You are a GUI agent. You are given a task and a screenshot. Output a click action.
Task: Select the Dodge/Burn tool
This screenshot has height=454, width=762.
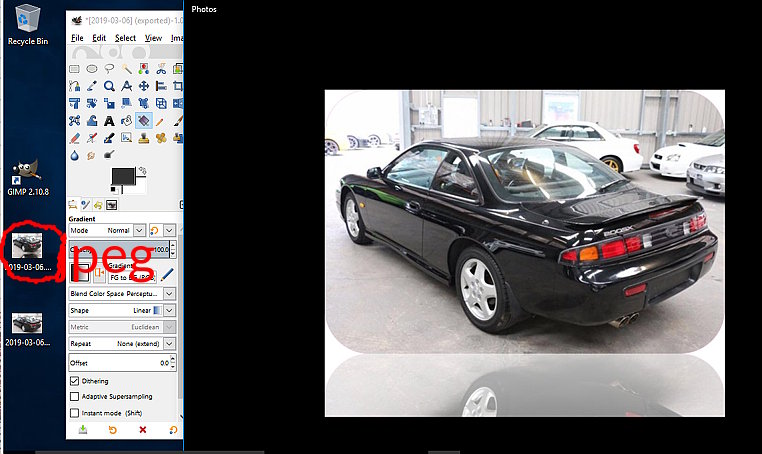click(x=109, y=156)
